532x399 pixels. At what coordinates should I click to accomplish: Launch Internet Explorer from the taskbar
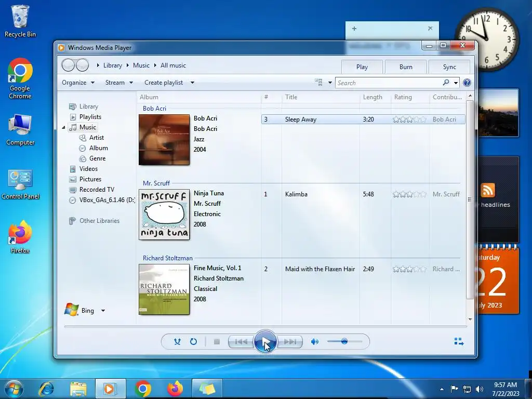coord(46,389)
